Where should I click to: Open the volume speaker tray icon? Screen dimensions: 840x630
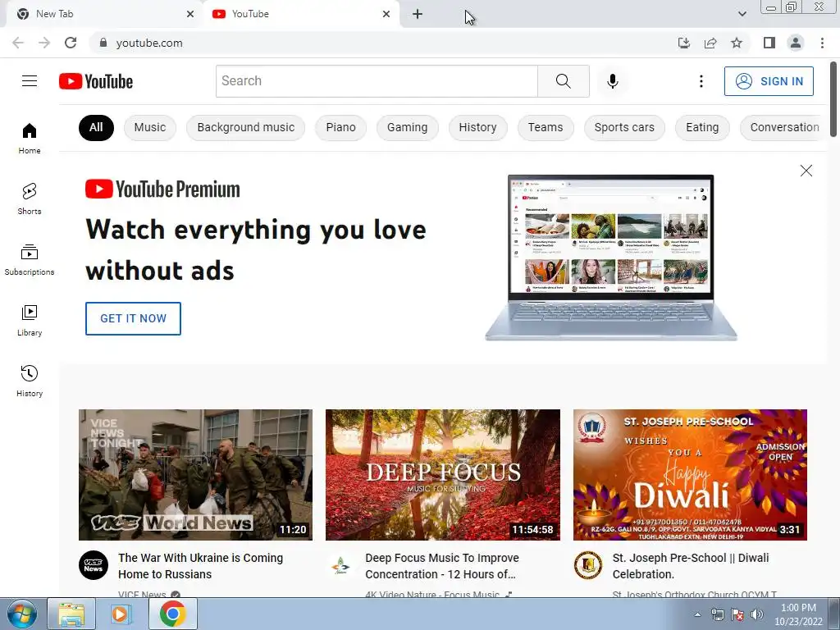[756, 614]
